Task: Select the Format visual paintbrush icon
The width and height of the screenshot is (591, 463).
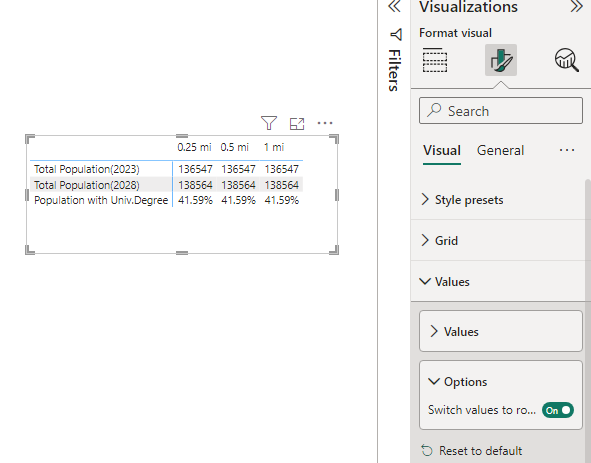Action: point(501,60)
